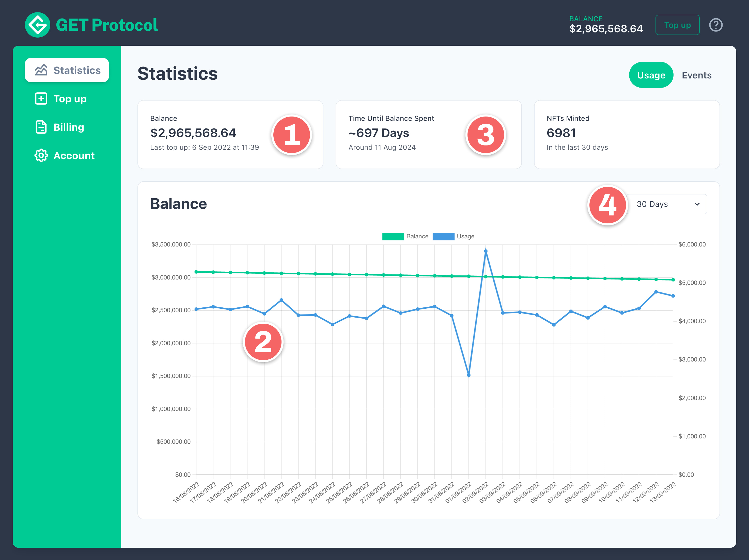Click red annotation marker number 2 on chart
The width and height of the screenshot is (749, 560).
click(x=263, y=342)
